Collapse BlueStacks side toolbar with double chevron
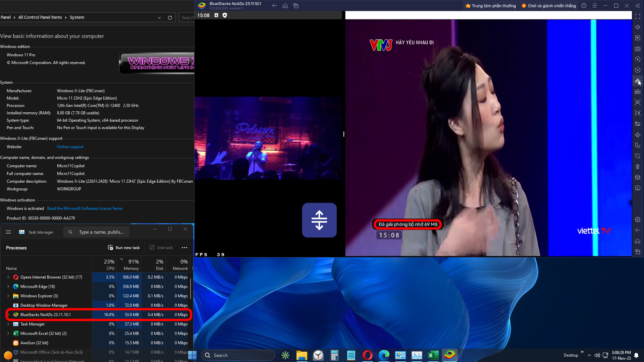 coord(638,6)
